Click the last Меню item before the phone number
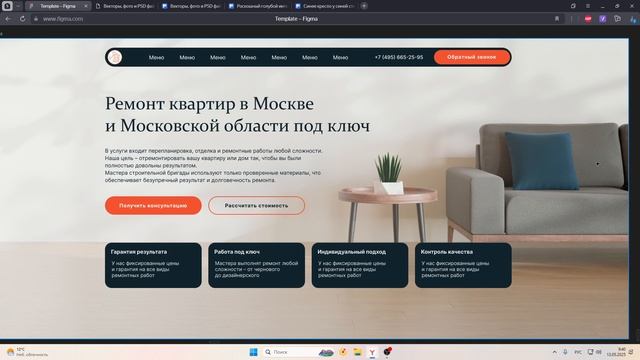640x360 pixels. 340,58
